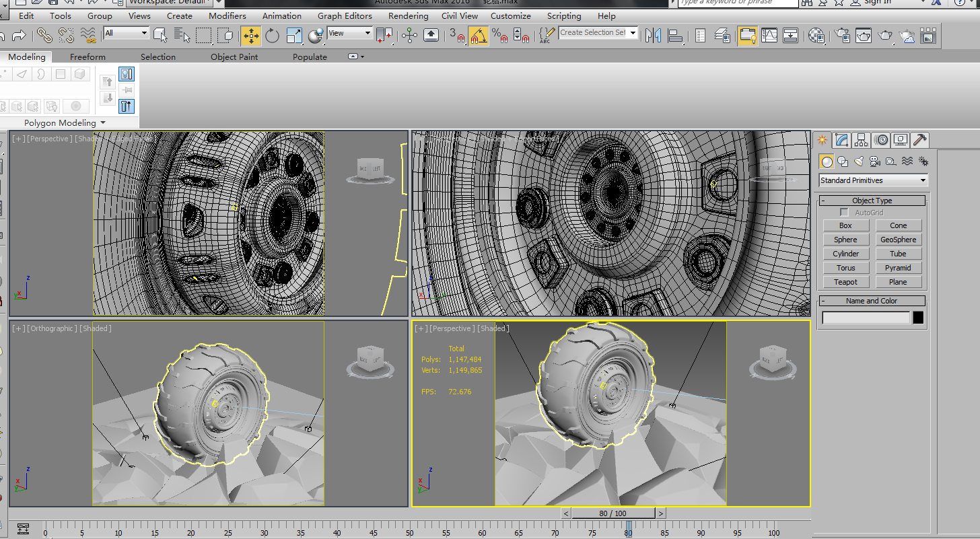This screenshot has width=980, height=539.
Task: Open the Modify panel tab
Action: point(841,140)
